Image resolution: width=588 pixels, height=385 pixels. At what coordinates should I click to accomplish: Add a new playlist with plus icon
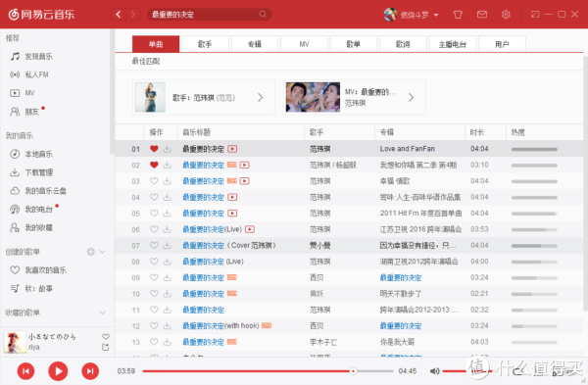91,252
